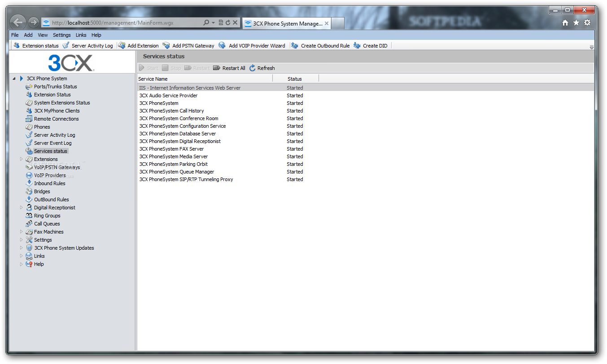
Task: Open the Help menu
Action: click(96, 35)
